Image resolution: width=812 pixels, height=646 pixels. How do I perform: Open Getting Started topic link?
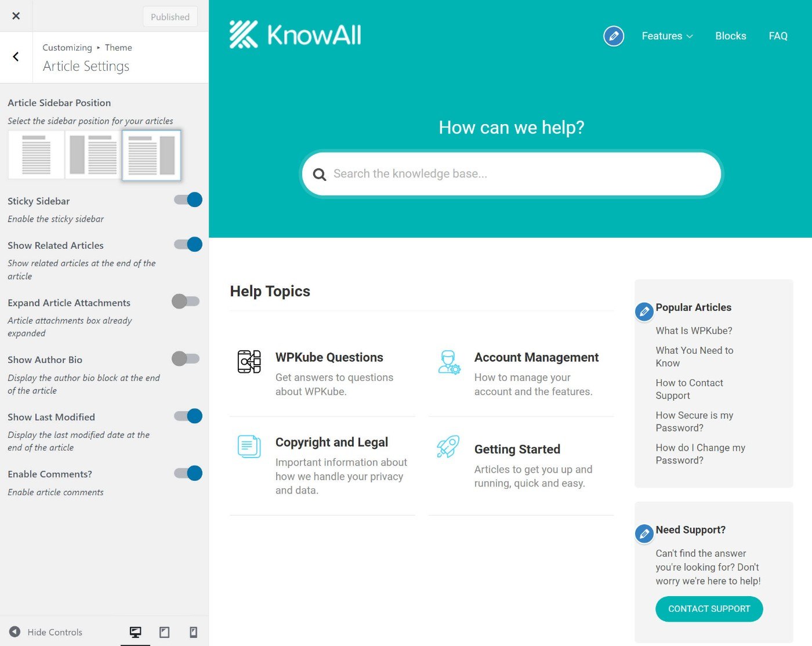(x=517, y=449)
